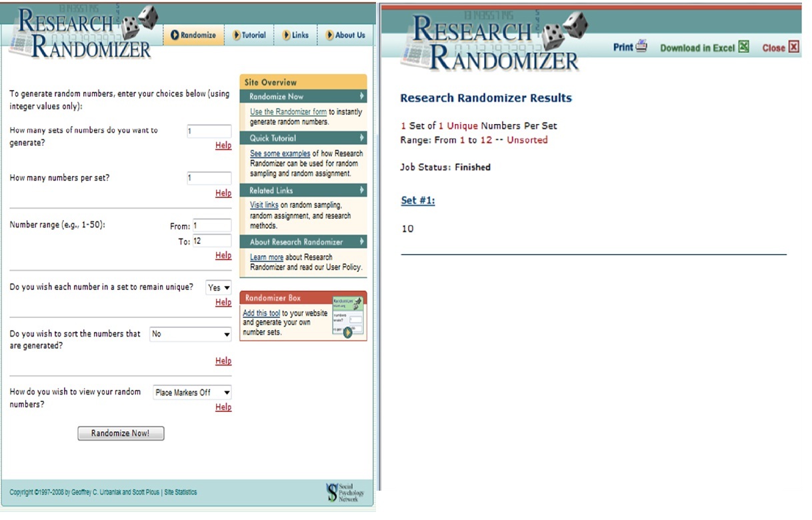
Task: Open the Links tab
Action: [x=296, y=35]
